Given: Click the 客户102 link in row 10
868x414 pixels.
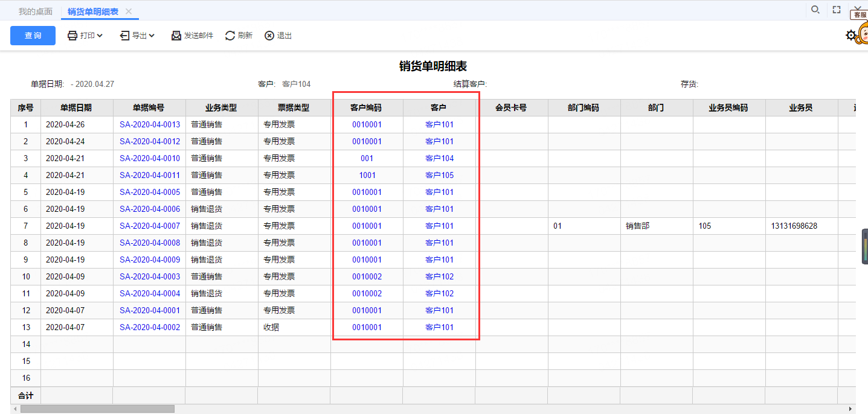Looking at the screenshot, I should pos(439,277).
